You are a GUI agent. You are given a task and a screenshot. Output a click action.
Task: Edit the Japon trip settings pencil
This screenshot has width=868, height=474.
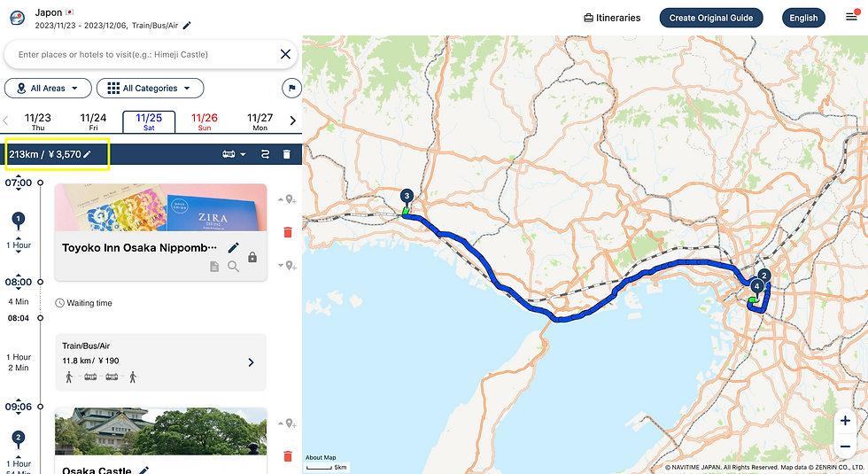pos(187,26)
